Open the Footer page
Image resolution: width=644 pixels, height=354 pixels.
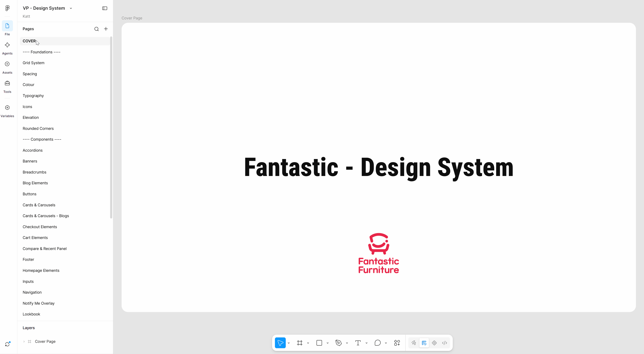tap(65, 259)
